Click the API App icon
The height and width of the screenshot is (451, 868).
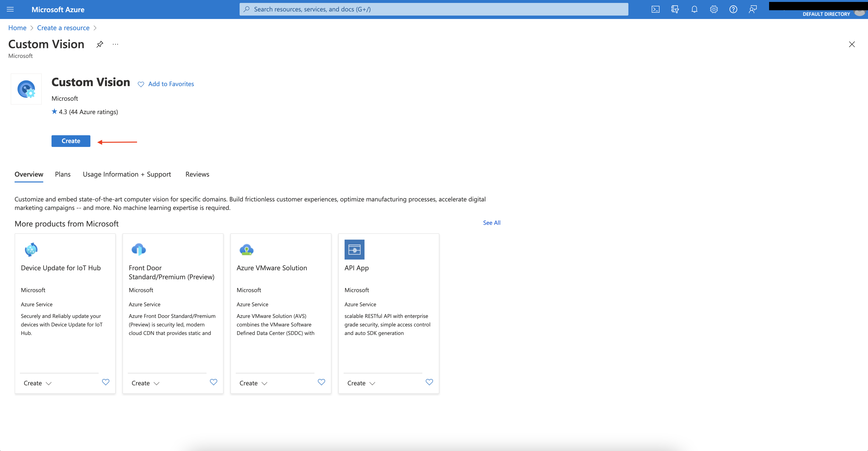click(355, 250)
